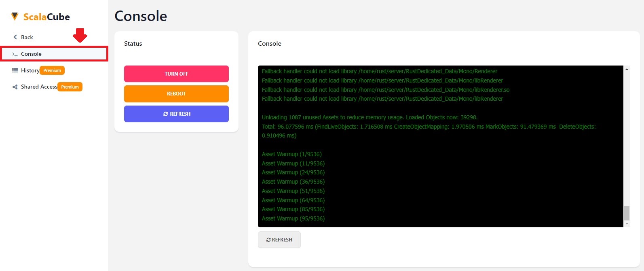
Task: Click the console scrollbar thumb
Action: (627, 213)
